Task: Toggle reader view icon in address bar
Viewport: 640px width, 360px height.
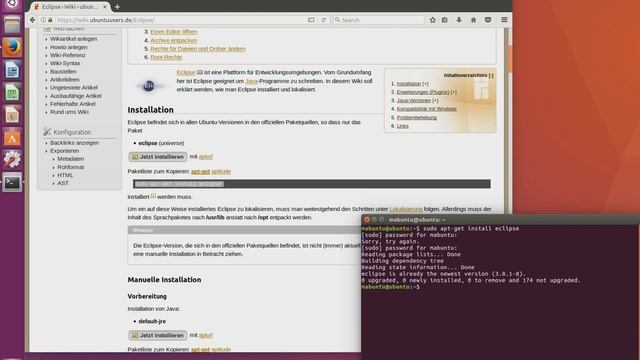Action: point(311,20)
